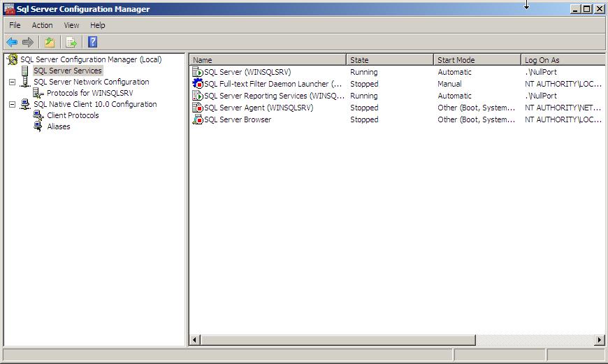Select SQL Server Services in the tree
Image resolution: width=608 pixels, height=364 pixels.
click(68, 71)
